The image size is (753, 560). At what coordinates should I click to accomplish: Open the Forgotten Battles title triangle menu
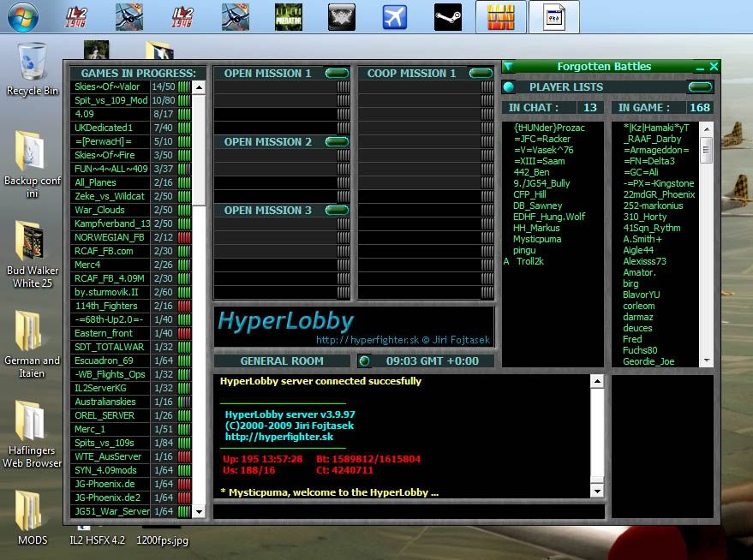[x=509, y=66]
